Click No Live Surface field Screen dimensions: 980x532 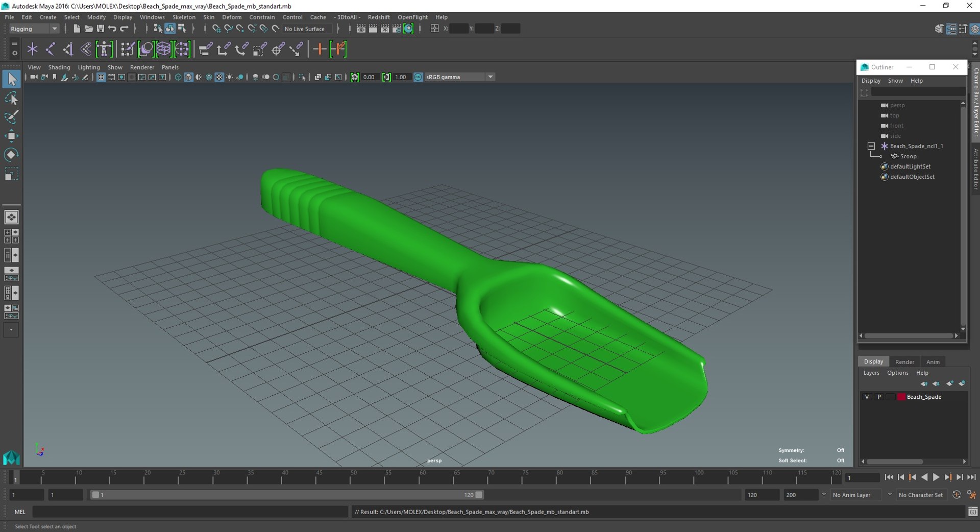(x=307, y=29)
